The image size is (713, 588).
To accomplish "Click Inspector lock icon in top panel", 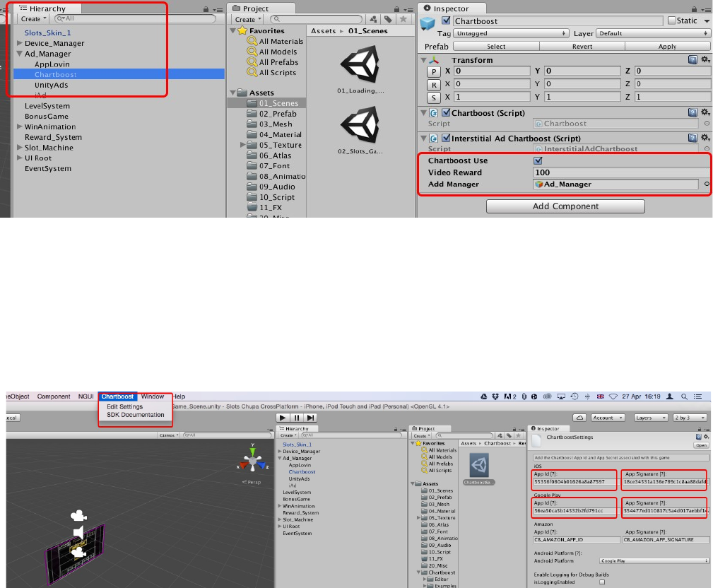I will pyautogui.click(x=694, y=8).
